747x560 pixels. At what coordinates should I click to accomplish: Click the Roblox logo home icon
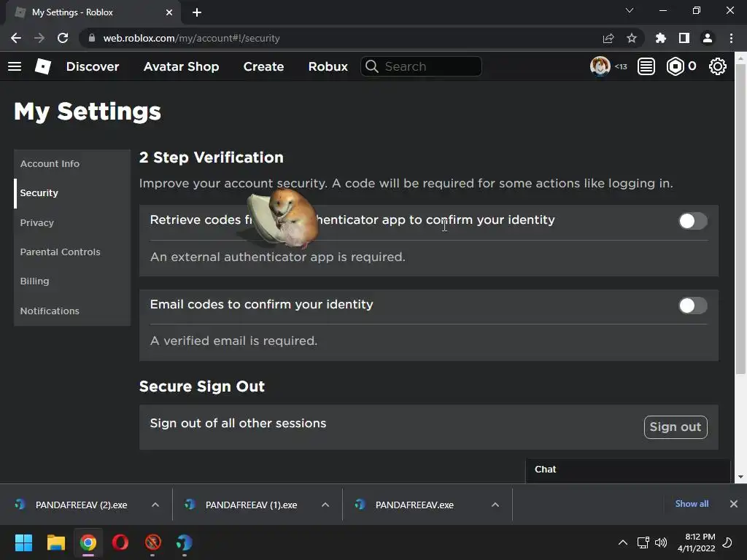pyautogui.click(x=43, y=66)
